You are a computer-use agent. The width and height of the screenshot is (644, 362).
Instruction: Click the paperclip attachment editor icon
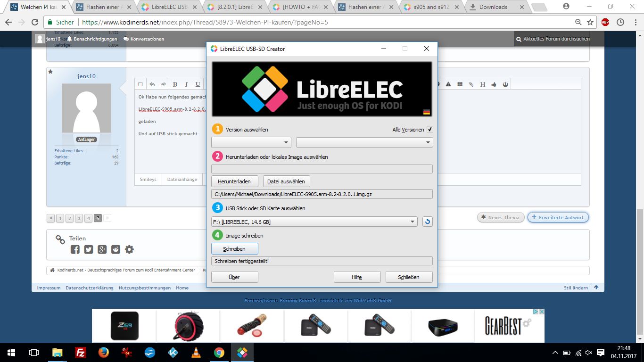471,84
